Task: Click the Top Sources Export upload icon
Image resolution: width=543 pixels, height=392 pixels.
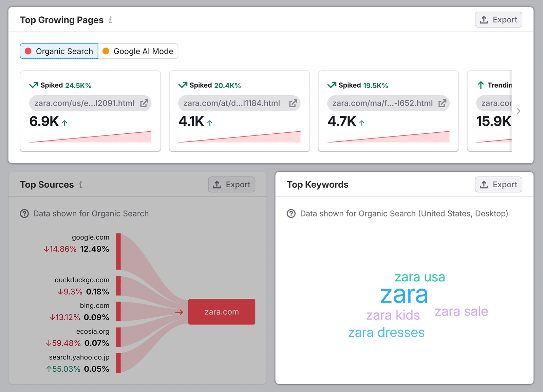Action: coord(217,185)
